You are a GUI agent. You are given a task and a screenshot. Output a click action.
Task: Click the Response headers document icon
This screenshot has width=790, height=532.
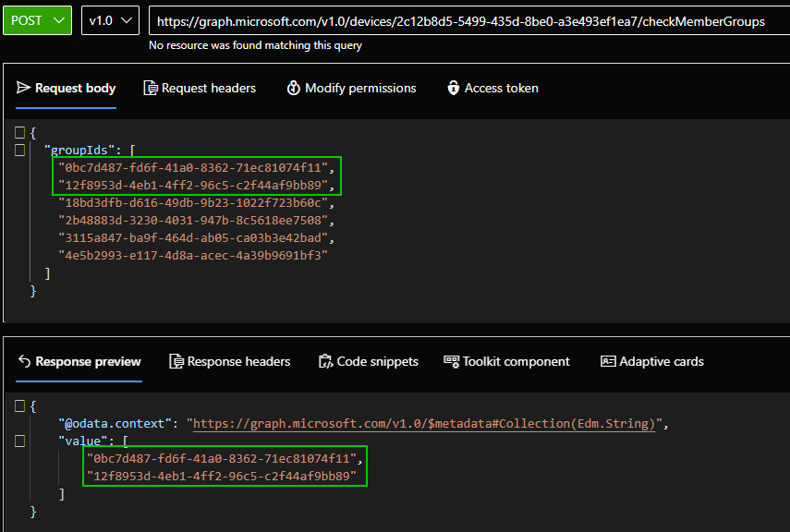click(176, 361)
